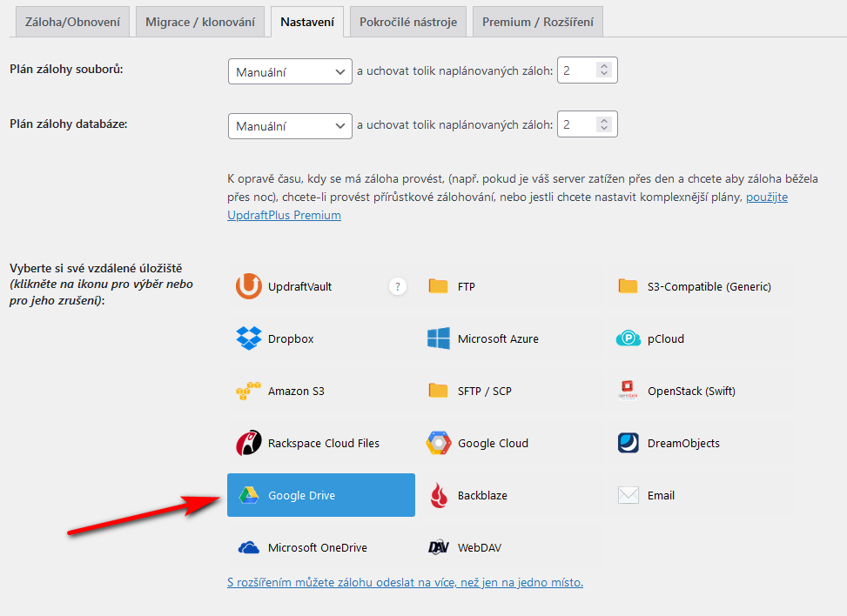The image size is (847, 616).
Task: Open the Premium / Rozšíření tab
Action: click(537, 22)
